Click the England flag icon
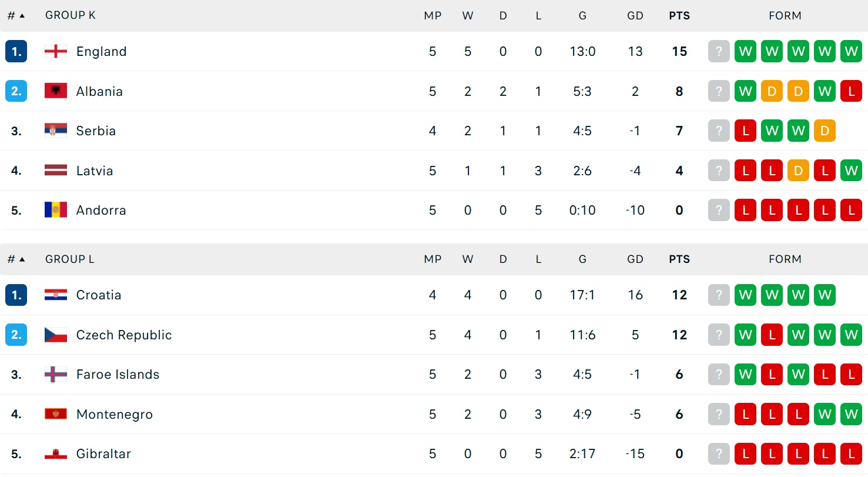868x477 pixels. 56,51
